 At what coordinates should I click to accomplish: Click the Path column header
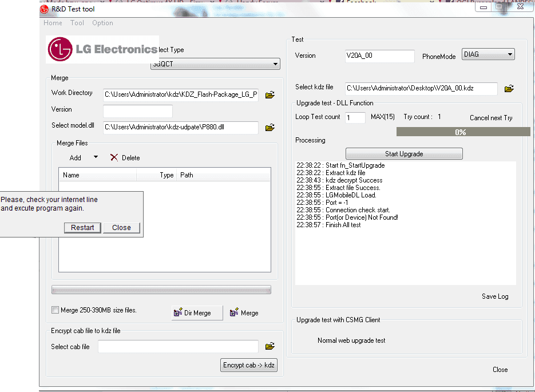click(224, 175)
